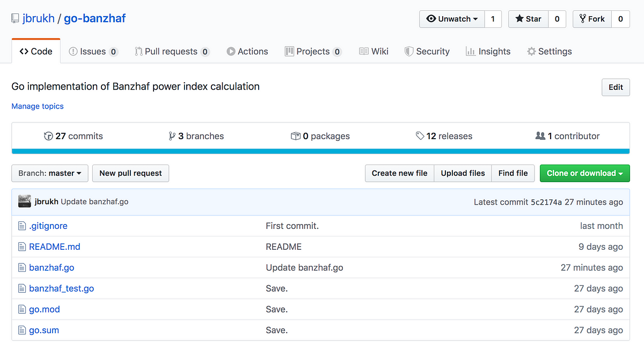Open the README.md file
Viewport: 644px width, 346px height.
point(55,247)
